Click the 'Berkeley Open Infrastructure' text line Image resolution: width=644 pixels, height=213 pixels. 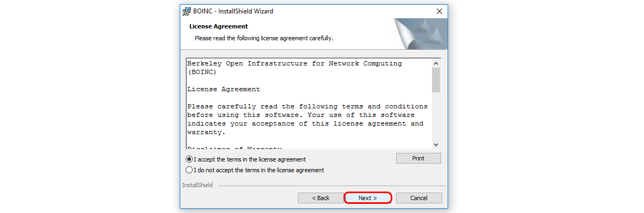(295, 63)
